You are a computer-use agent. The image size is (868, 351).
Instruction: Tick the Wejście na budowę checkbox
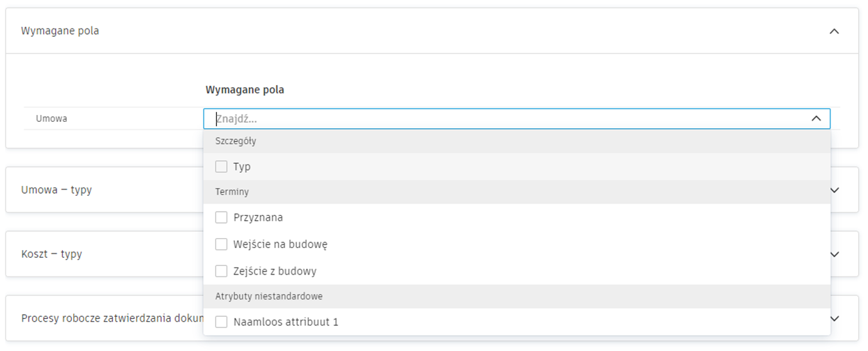tap(222, 244)
